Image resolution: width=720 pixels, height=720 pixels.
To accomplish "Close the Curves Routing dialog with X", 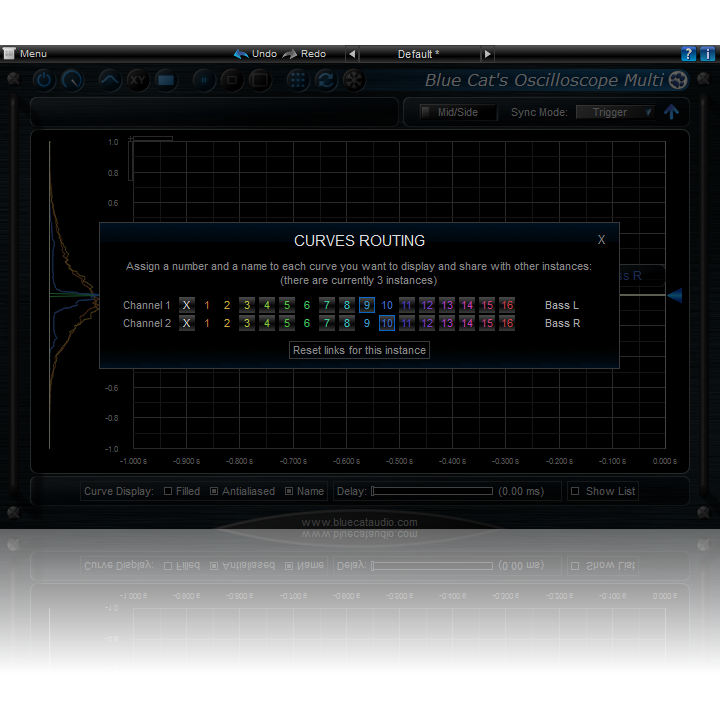I will coord(601,240).
